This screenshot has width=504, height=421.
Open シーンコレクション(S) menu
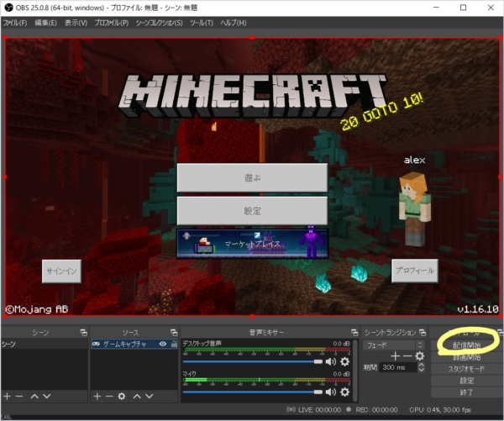[159, 23]
